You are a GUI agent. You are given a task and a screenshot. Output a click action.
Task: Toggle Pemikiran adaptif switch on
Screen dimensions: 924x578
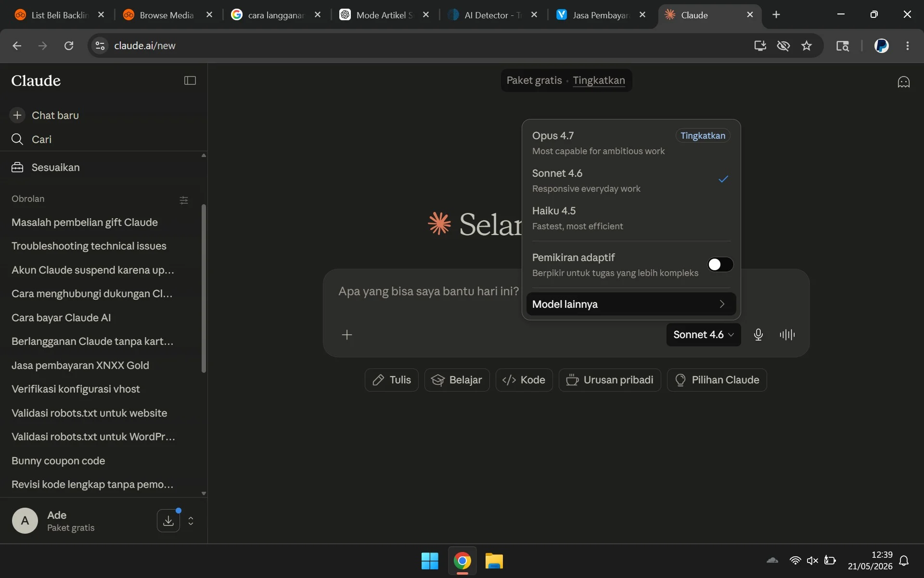(720, 264)
